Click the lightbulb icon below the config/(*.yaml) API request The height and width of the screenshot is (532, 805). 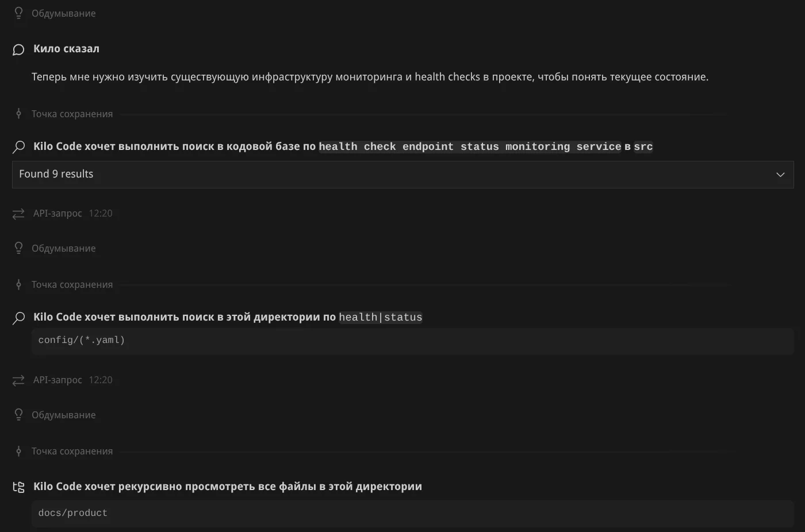click(x=18, y=415)
